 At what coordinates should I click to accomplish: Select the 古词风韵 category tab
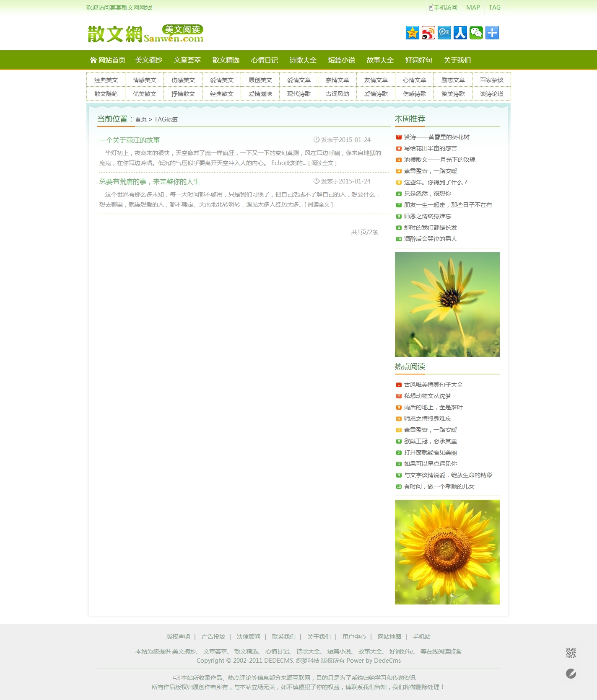point(337,94)
